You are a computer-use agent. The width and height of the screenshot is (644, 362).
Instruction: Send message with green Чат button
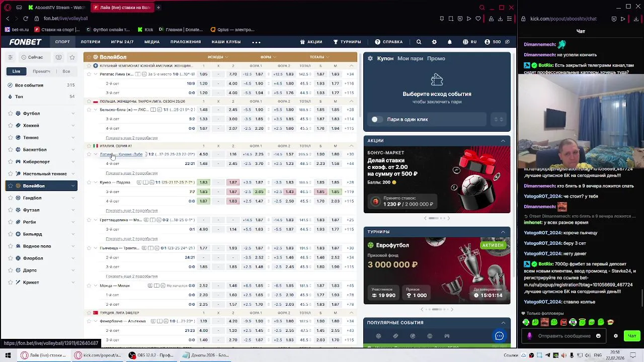click(x=632, y=336)
